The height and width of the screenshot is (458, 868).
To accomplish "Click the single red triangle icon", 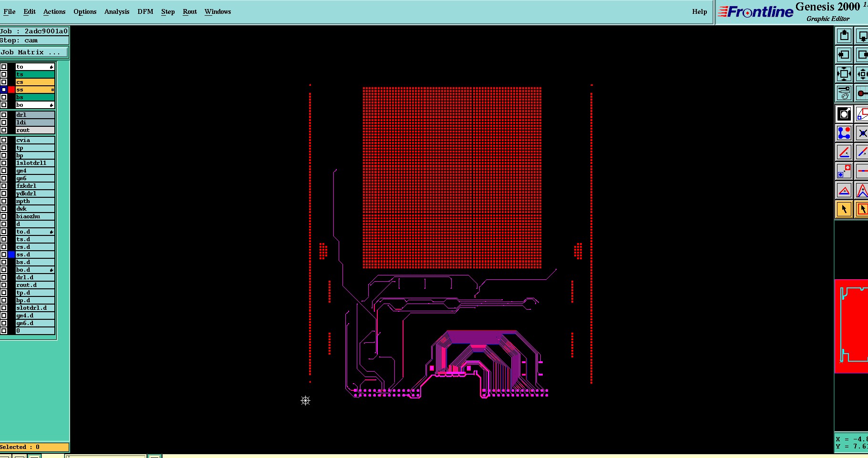I will (x=844, y=191).
